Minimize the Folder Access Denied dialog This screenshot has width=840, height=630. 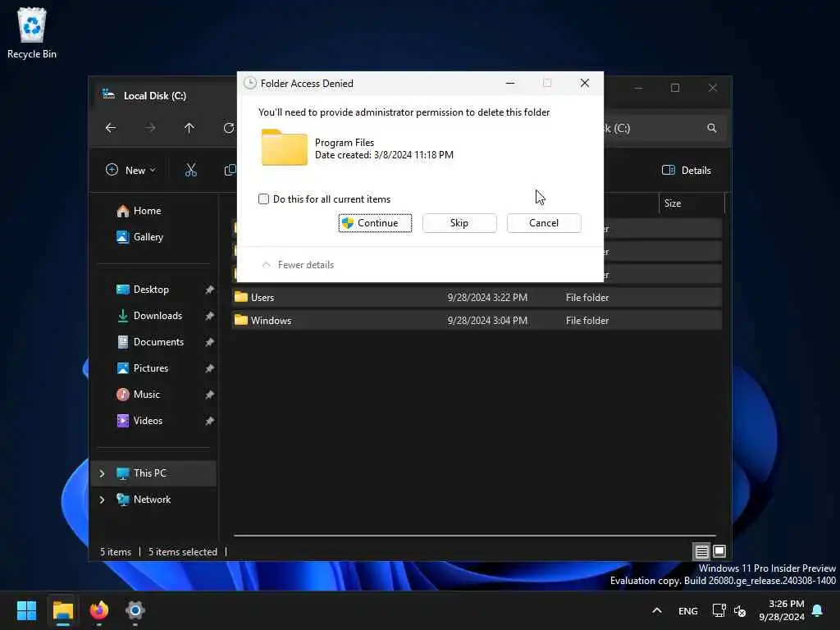click(510, 83)
